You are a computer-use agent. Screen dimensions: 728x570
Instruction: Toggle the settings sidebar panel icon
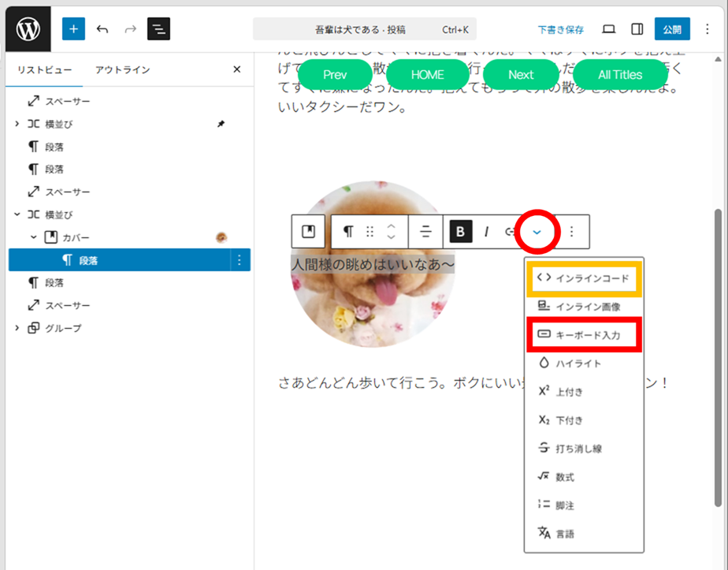click(637, 29)
